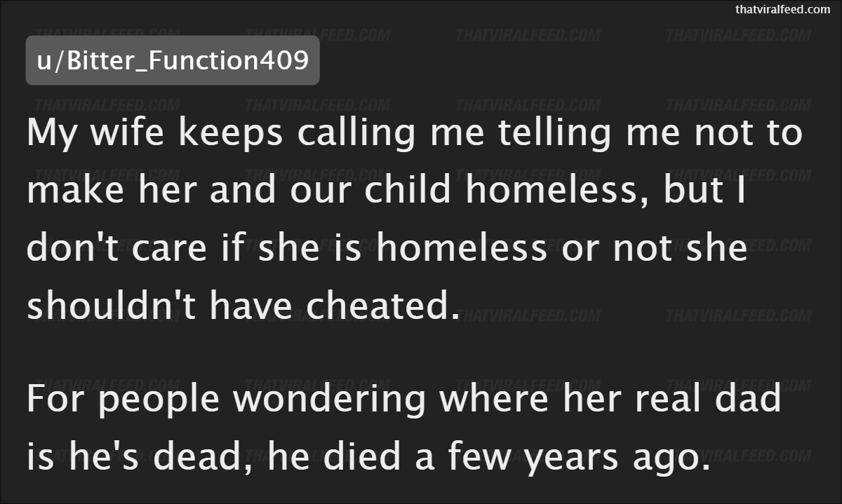Open the u/Bitter_Function409 username badge
The image size is (842, 504).
[173, 60]
